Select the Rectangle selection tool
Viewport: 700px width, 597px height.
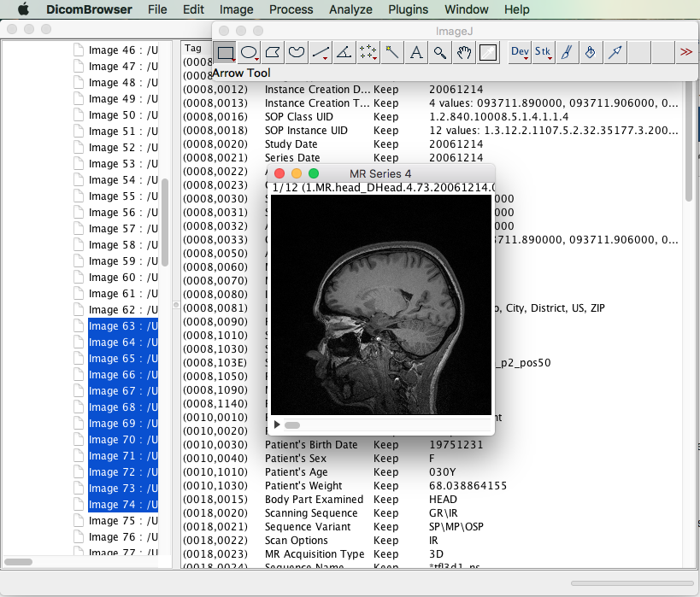click(226, 53)
